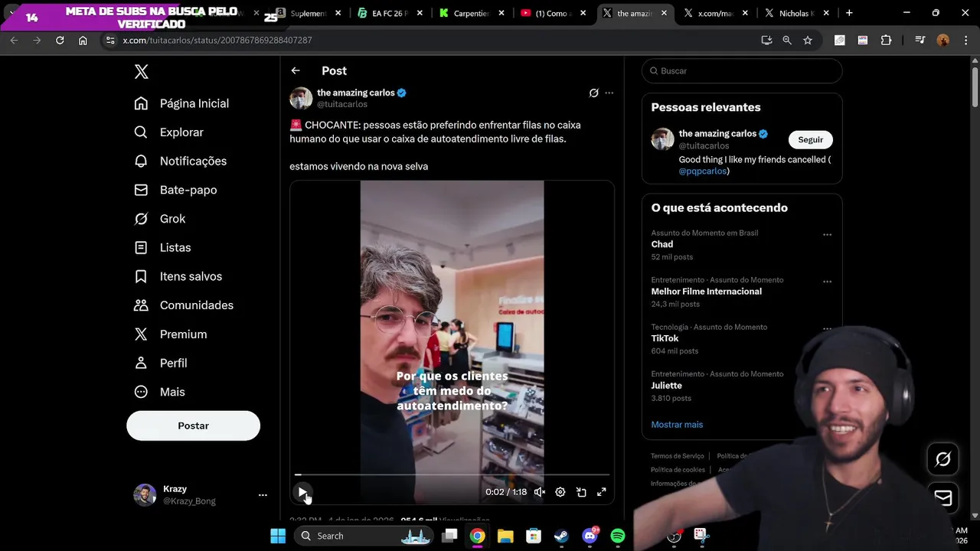The height and width of the screenshot is (551, 980).
Task: Open the TikTok trending topic
Action: (x=665, y=338)
